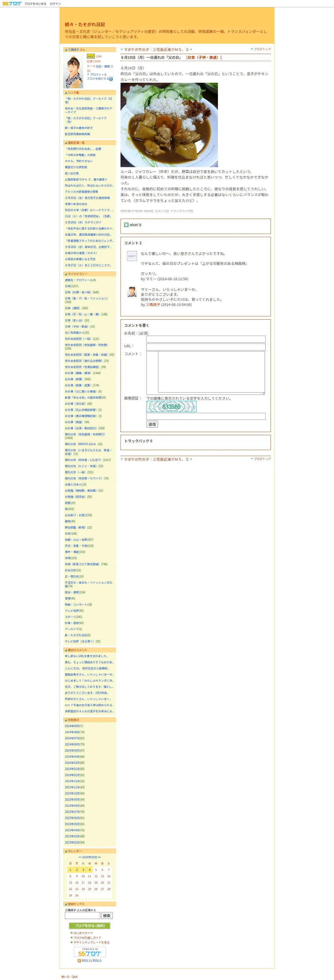
Task: Submit comment with 送信 button
Action: coord(152,424)
